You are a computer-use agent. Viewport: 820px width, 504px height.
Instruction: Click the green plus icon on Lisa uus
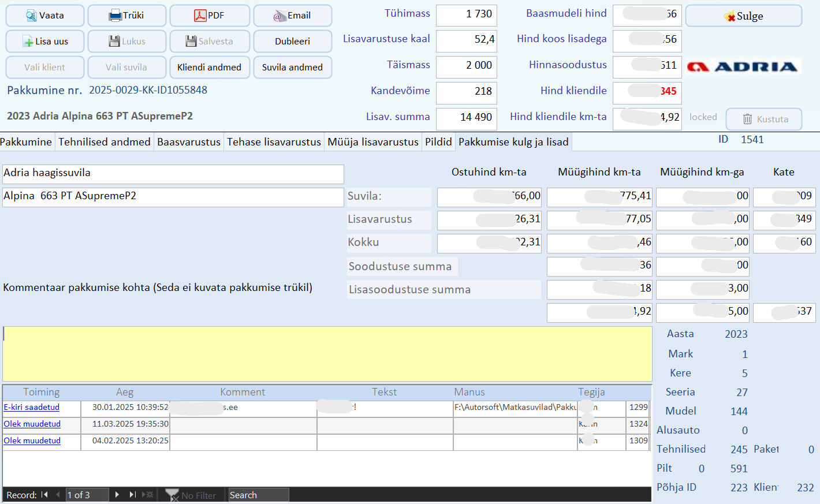coord(28,42)
